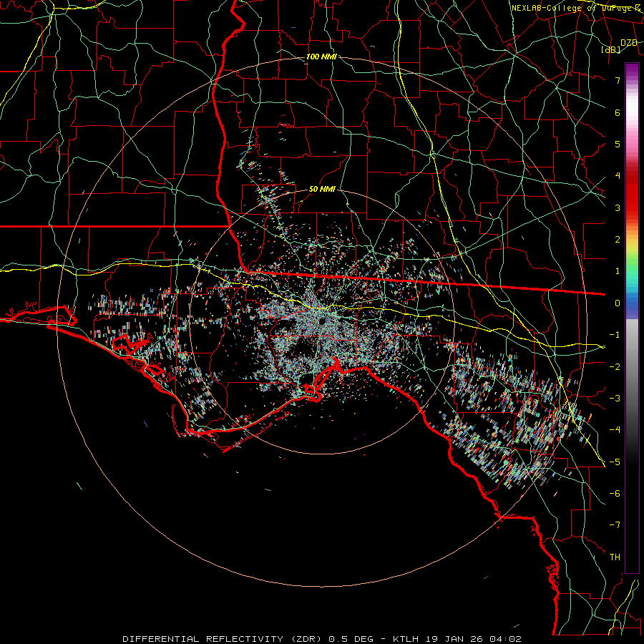The image size is (644, 644).
Task: Click the radar site center at Tallahassee
Action: pos(321,322)
